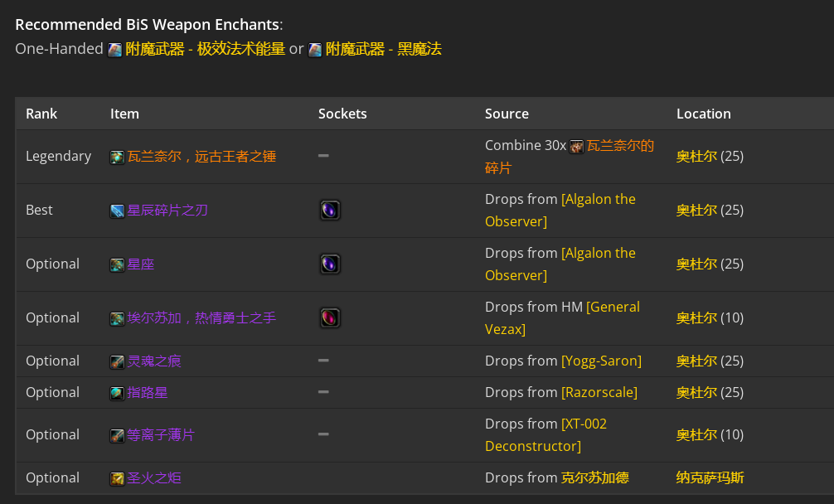Follow the 克尔苏加德 boss link
834x504 pixels.
(x=595, y=477)
